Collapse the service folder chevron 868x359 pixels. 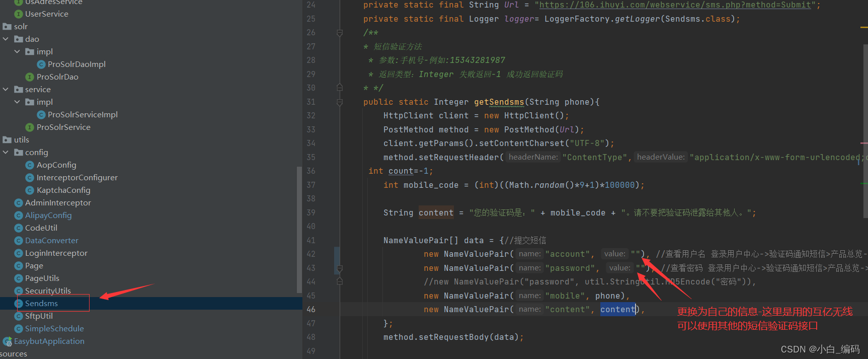tap(6, 89)
